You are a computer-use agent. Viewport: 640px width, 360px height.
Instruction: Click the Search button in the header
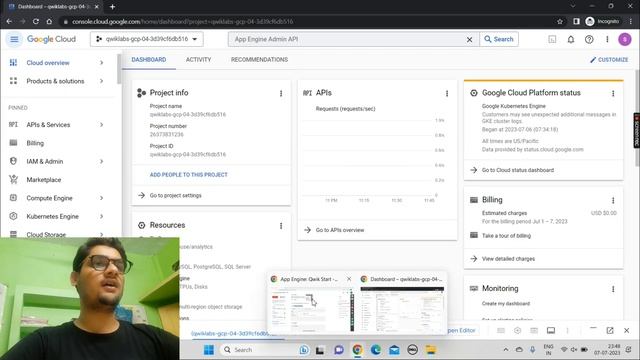(499, 39)
